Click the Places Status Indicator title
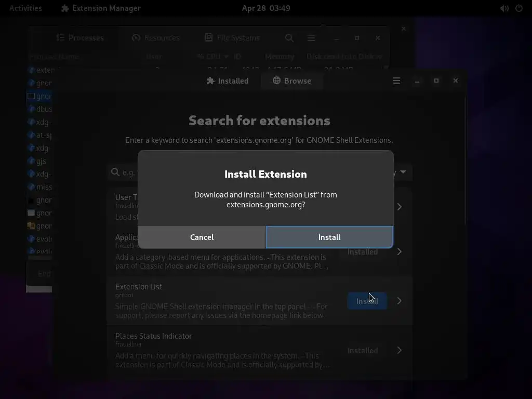532x399 pixels. (x=153, y=336)
